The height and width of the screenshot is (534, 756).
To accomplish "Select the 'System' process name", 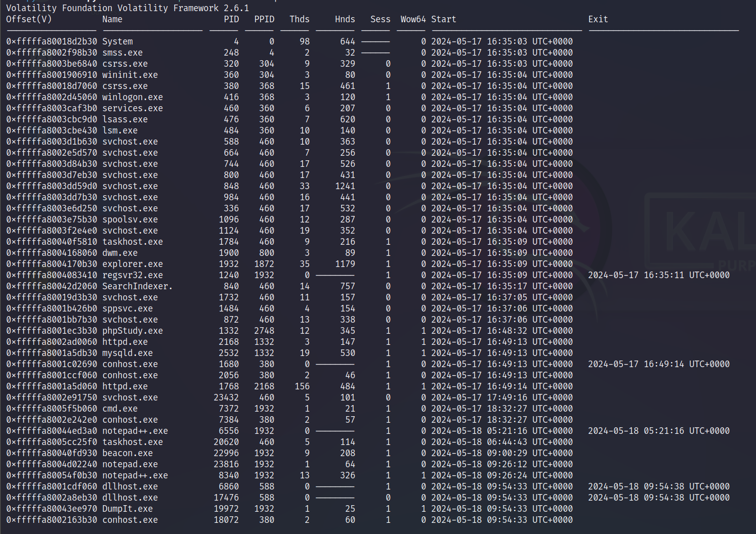I will point(117,41).
